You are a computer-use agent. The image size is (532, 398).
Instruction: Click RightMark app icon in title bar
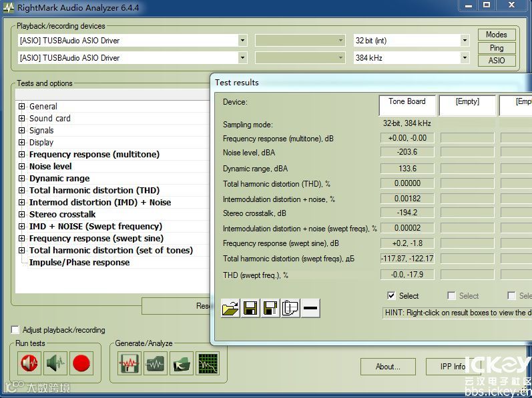(x=9, y=7)
